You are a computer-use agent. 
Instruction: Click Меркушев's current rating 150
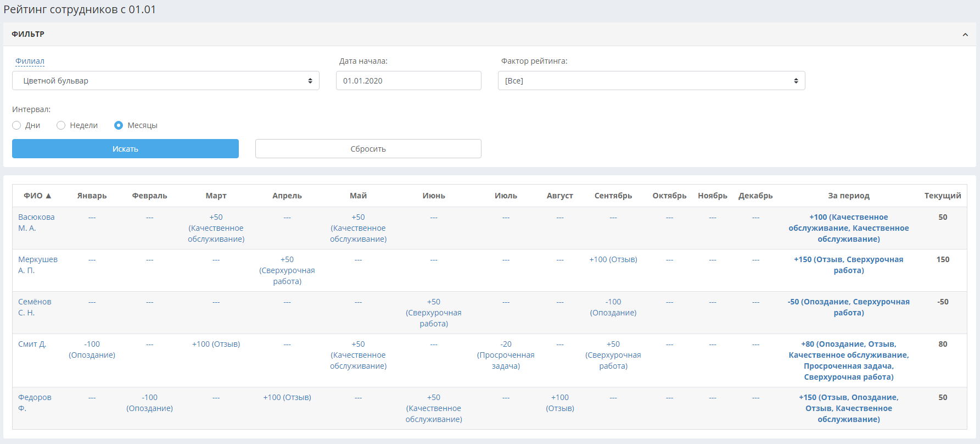[x=943, y=259]
